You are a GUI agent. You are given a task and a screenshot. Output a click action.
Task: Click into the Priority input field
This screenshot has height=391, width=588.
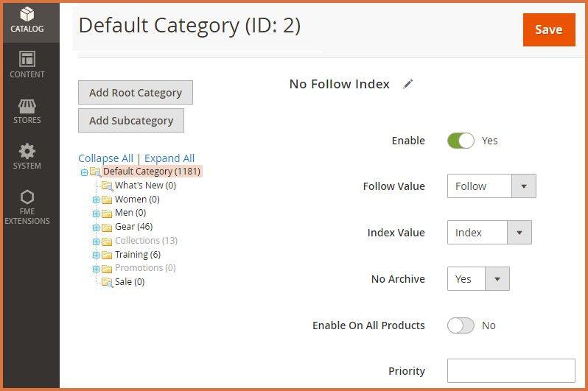pyautogui.click(x=511, y=371)
